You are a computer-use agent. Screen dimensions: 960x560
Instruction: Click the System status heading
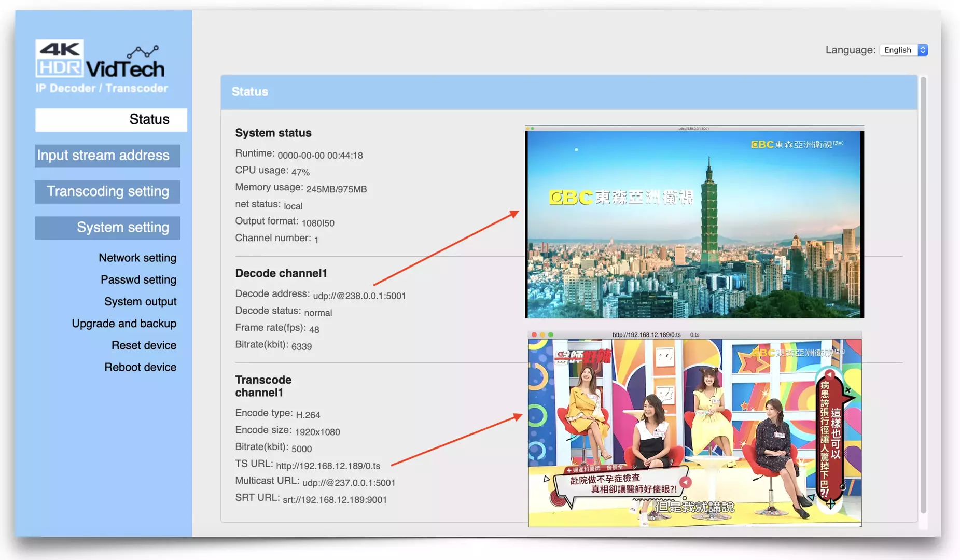click(273, 133)
